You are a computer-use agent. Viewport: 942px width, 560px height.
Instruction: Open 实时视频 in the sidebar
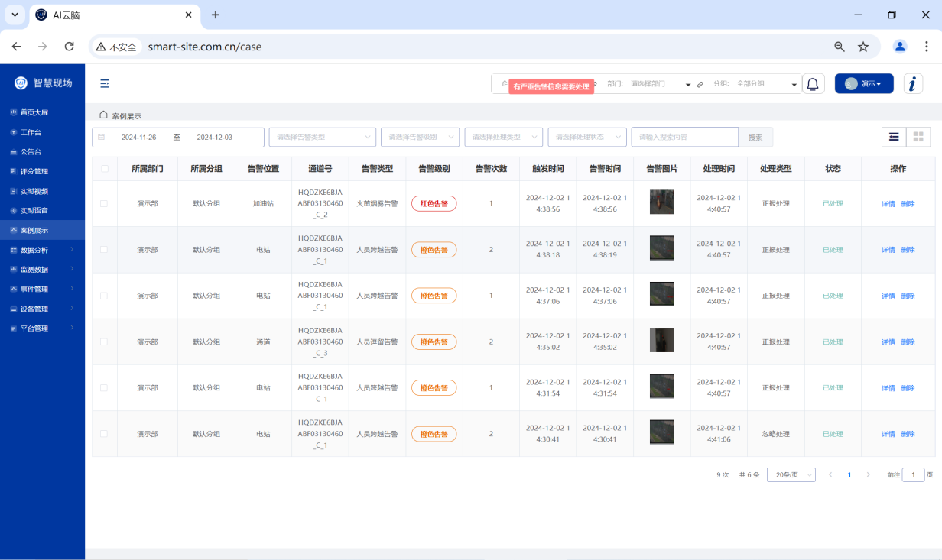point(34,191)
